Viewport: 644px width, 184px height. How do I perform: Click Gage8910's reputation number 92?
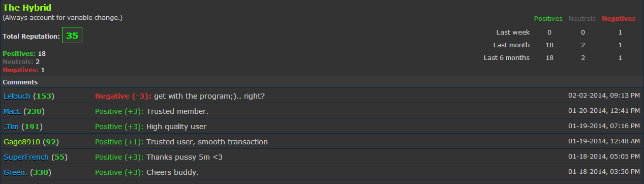(x=51, y=142)
